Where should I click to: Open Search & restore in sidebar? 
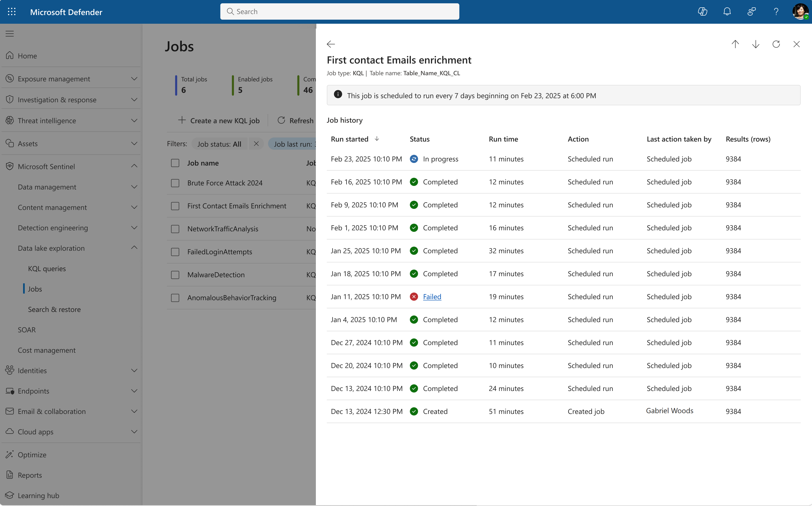(54, 309)
